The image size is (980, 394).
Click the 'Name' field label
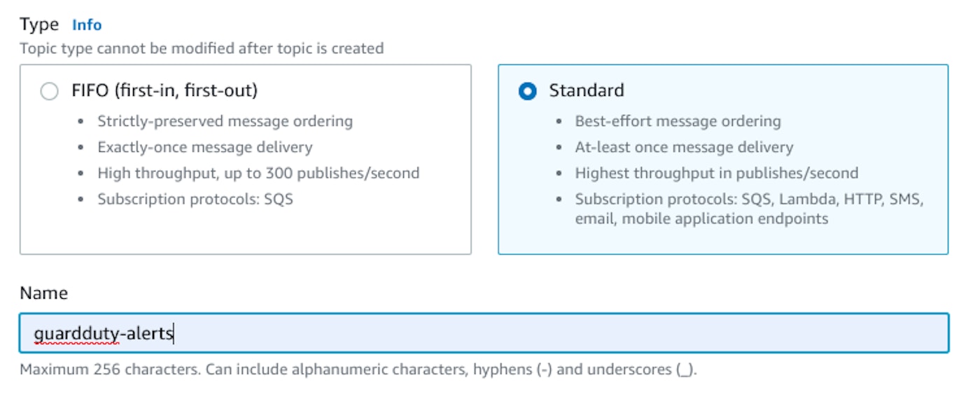(43, 293)
